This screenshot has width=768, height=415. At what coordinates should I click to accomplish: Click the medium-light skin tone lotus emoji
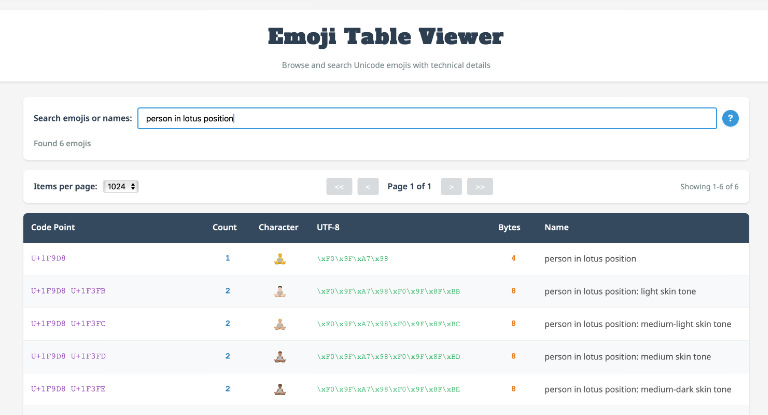(280, 324)
